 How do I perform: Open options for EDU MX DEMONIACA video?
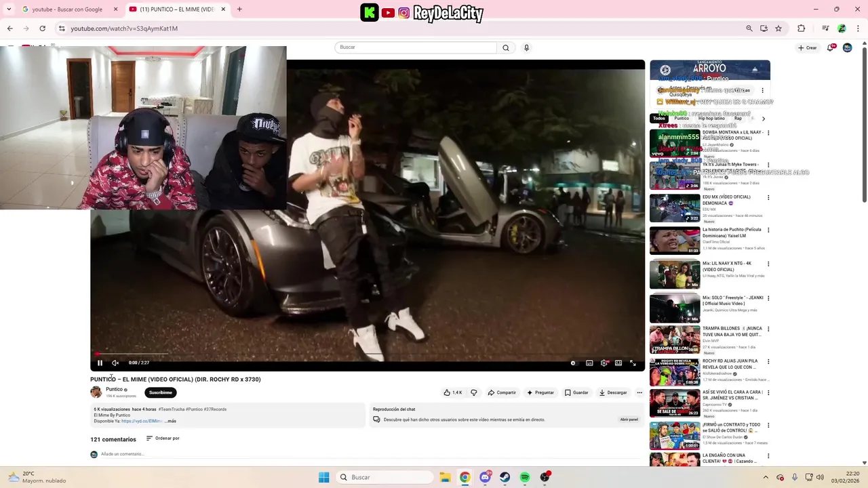pos(768,198)
